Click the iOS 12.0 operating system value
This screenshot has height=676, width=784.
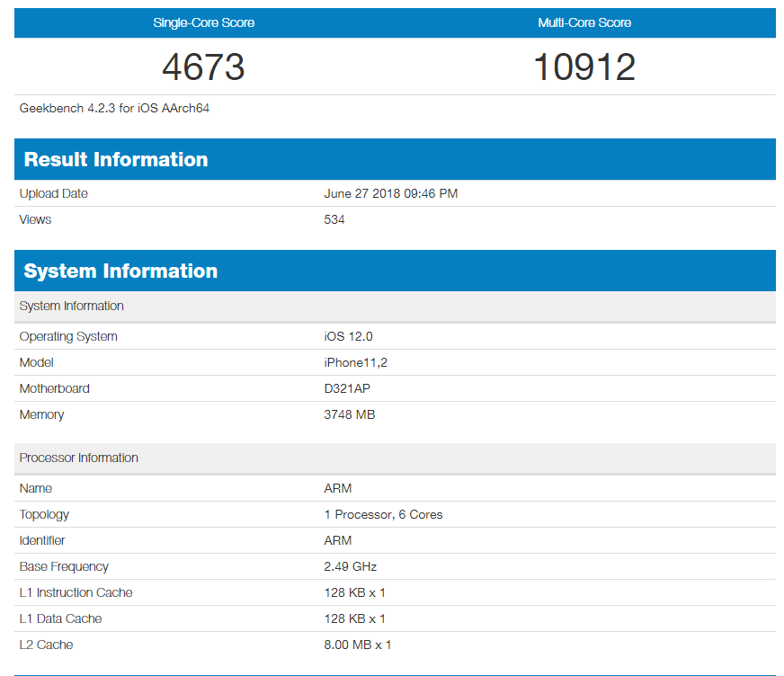(x=348, y=336)
